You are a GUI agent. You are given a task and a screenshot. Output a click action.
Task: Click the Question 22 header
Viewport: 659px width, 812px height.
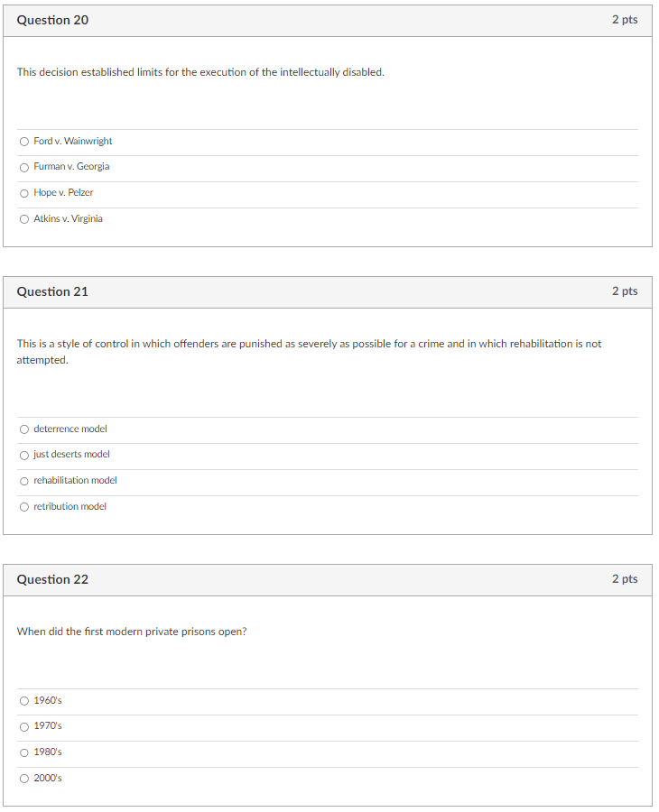pos(51,580)
